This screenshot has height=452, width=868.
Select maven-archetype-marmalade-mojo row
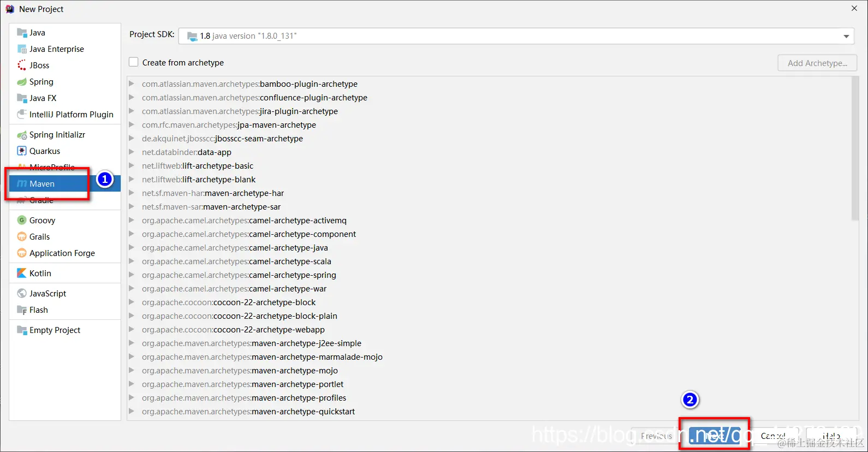click(489, 357)
